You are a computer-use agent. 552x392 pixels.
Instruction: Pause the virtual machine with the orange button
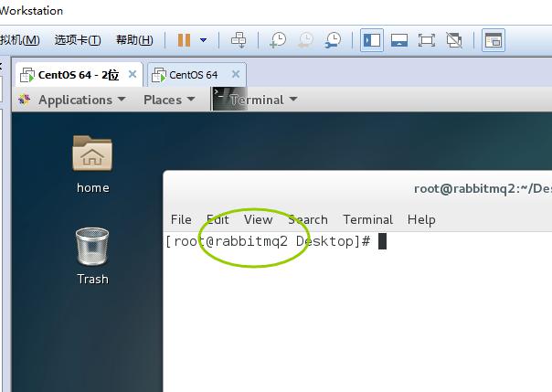click(184, 40)
